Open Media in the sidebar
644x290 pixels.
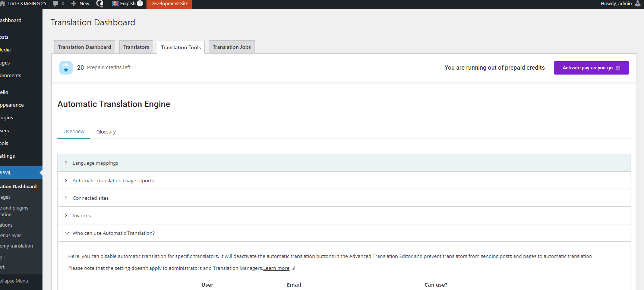pyautogui.click(x=21, y=50)
